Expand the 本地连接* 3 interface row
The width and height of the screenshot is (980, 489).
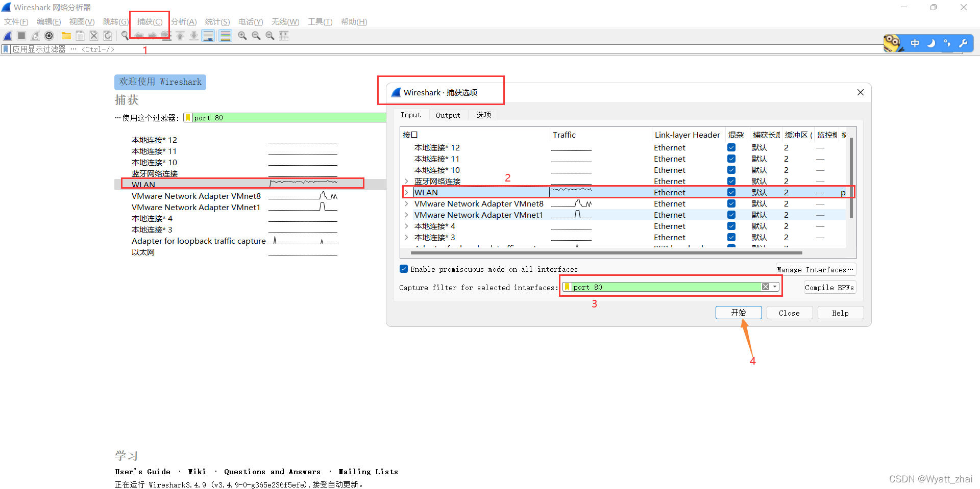[406, 237]
